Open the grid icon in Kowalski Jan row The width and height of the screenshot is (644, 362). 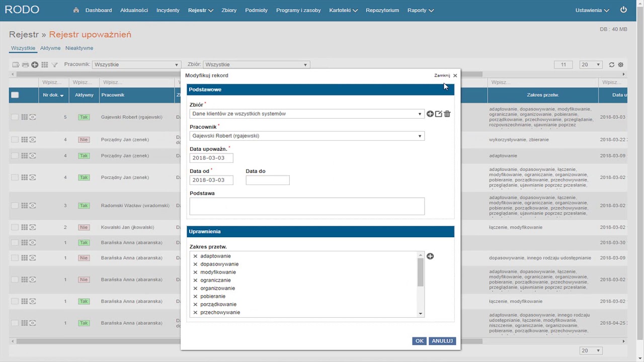tap(24, 228)
